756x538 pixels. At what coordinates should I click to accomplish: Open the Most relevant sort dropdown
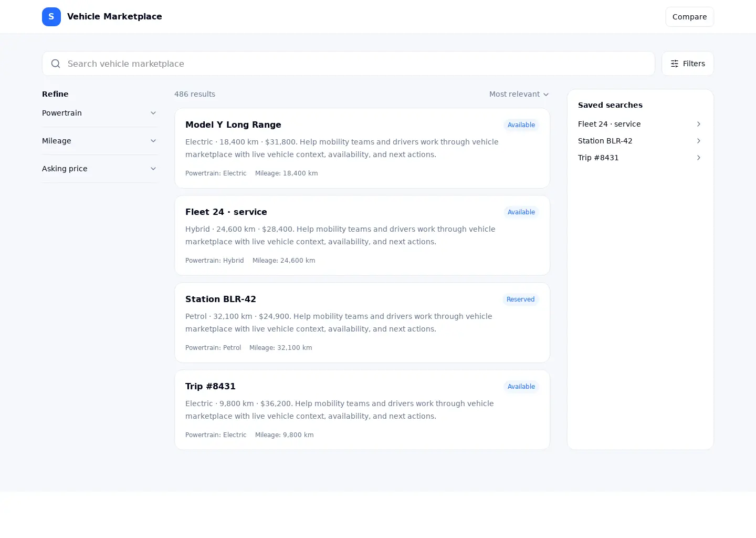click(519, 94)
